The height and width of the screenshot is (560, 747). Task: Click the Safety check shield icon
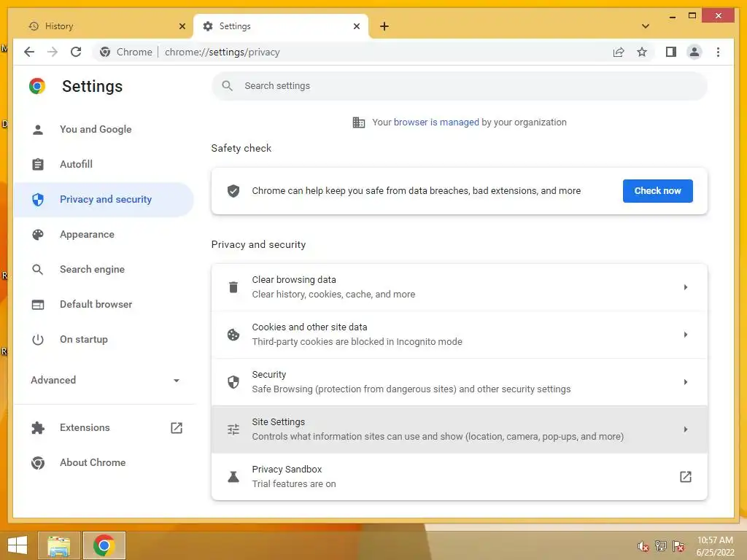233,191
